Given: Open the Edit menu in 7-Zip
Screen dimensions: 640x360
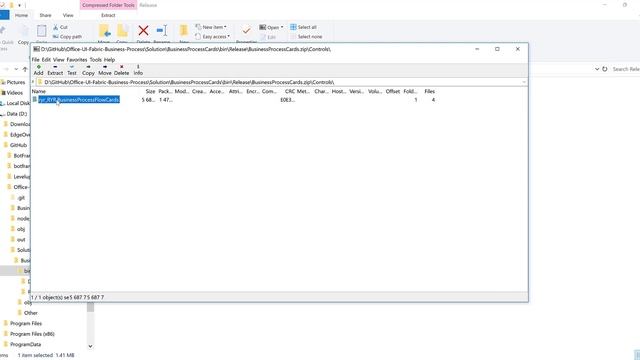Looking at the screenshot, I should [x=46, y=60].
